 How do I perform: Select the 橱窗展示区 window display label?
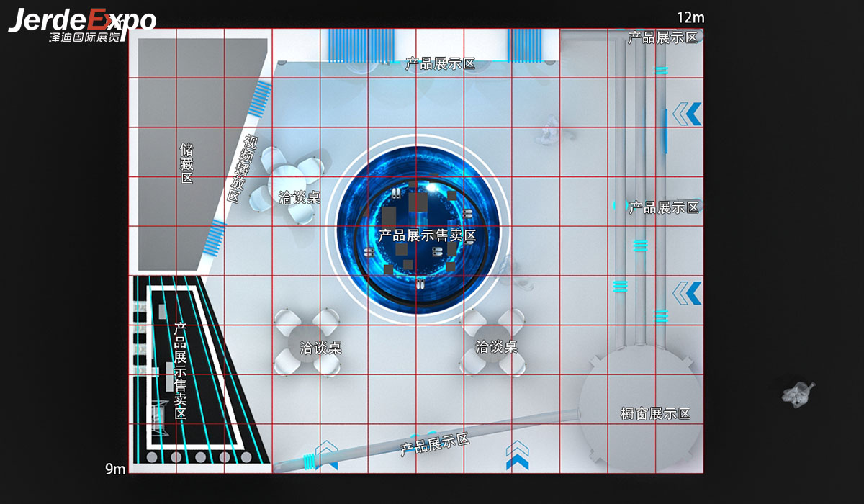(655, 414)
